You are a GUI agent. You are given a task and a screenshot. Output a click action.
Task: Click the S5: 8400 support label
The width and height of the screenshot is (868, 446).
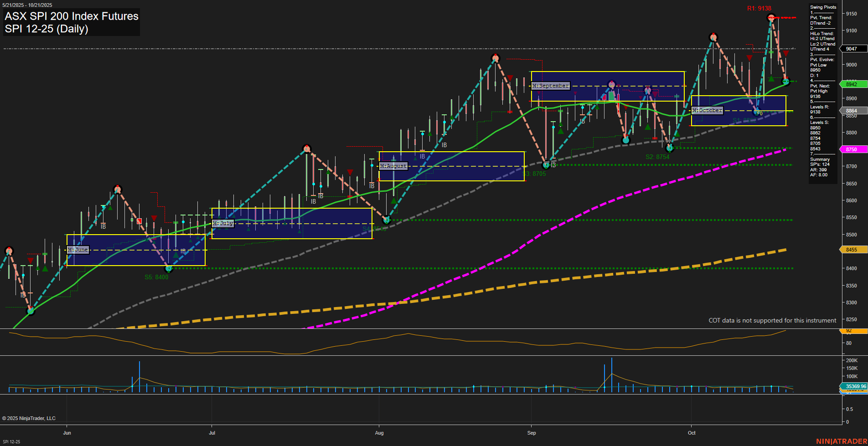coord(157,277)
